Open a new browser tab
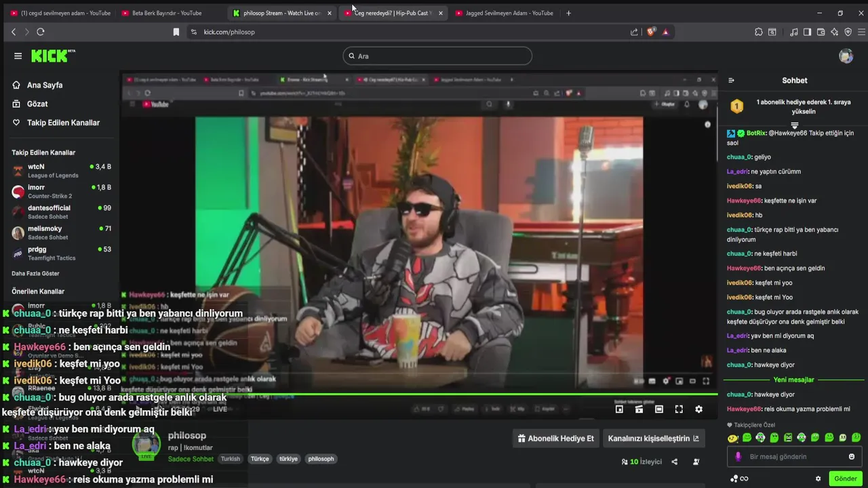This screenshot has height=488, width=868. click(568, 13)
